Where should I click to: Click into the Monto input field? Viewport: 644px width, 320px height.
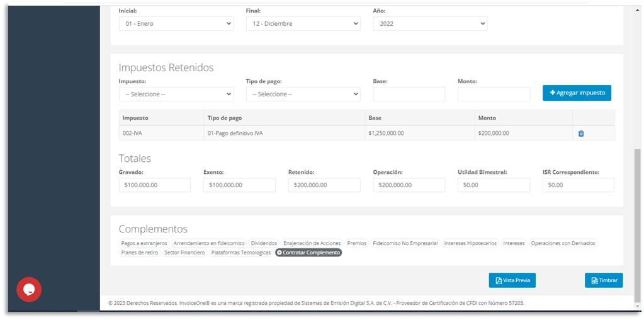494,94
